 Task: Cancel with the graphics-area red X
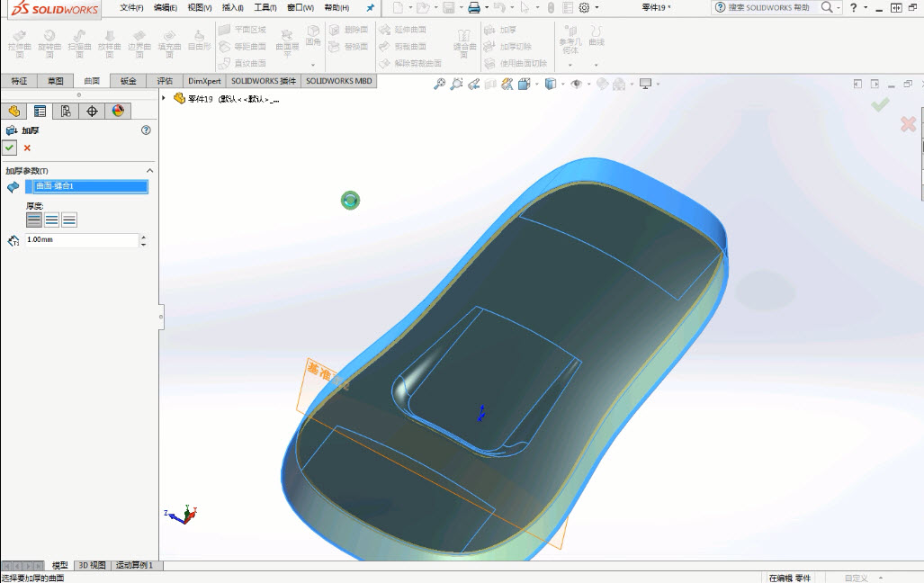coord(908,124)
